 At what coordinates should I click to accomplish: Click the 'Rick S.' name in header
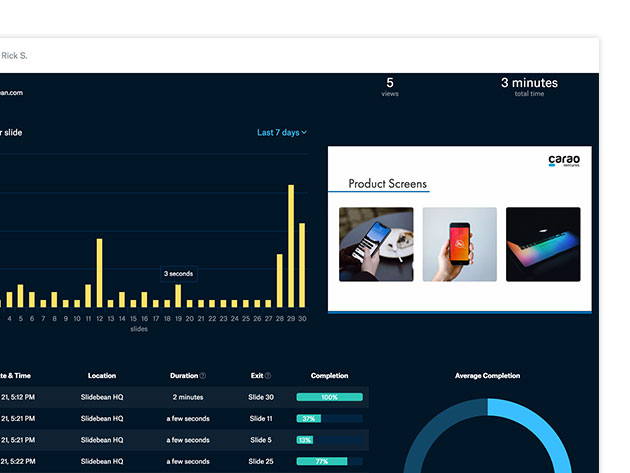[x=14, y=55]
